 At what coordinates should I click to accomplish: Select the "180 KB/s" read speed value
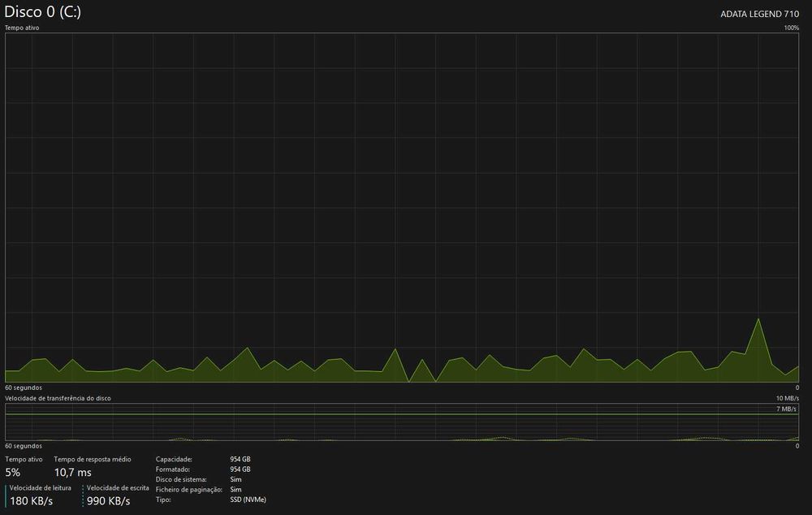[x=31, y=501]
